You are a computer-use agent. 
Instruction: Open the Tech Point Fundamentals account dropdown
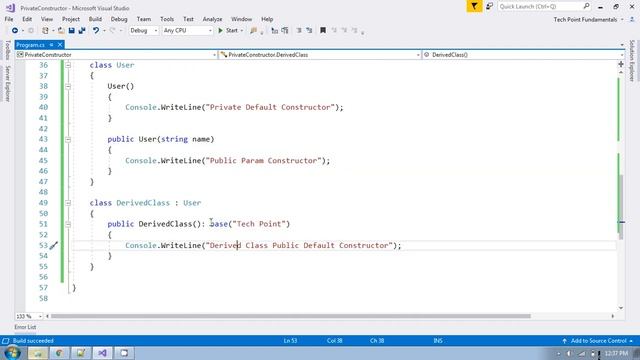point(588,20)
